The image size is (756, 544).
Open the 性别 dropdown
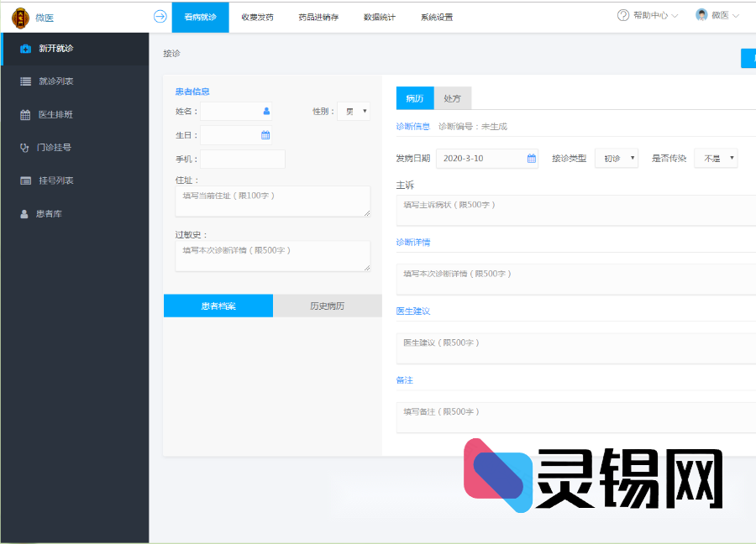[354, 111]
